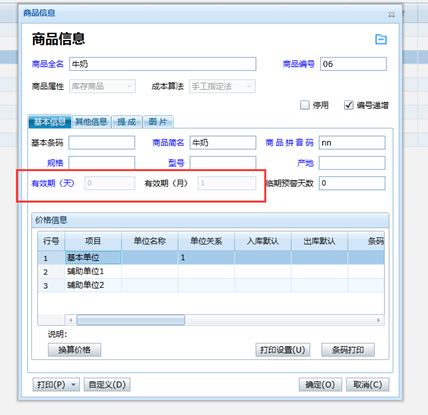Focus the 基本条码 input field
The width and height of the screenshot is (428, 415).
(102, 143)
